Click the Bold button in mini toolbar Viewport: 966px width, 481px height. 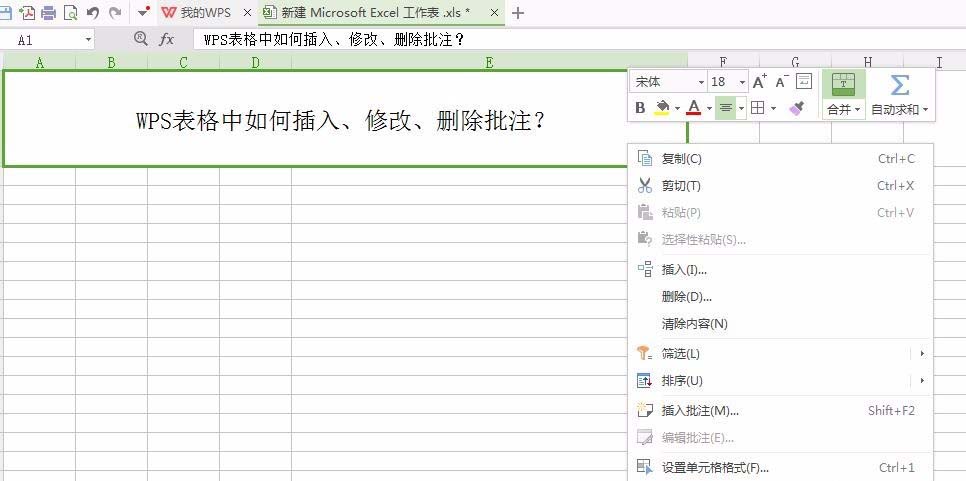point(640,108)
